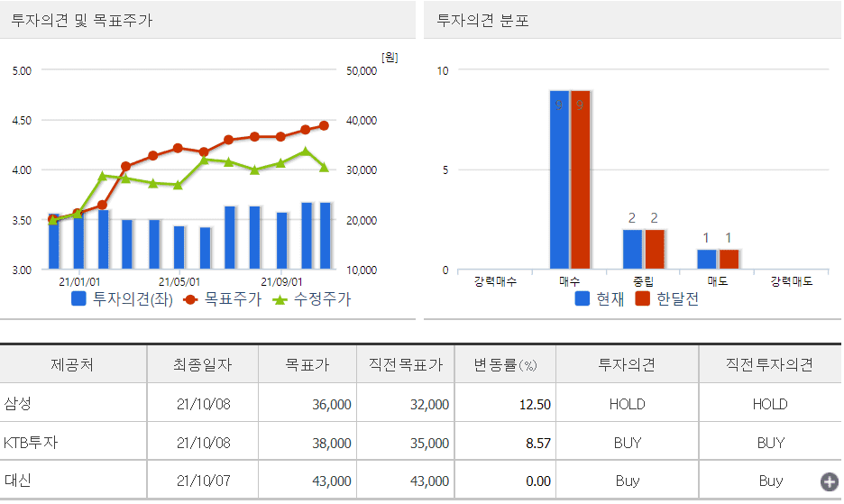The width and height of the screenshot is (844, 504).
Task: Click the 변동률(%) column header
Action: (506, 365)
